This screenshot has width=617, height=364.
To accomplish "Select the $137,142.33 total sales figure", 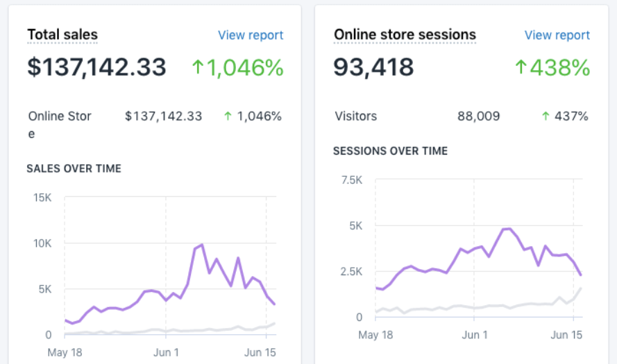I will click(x=96, y=67).
